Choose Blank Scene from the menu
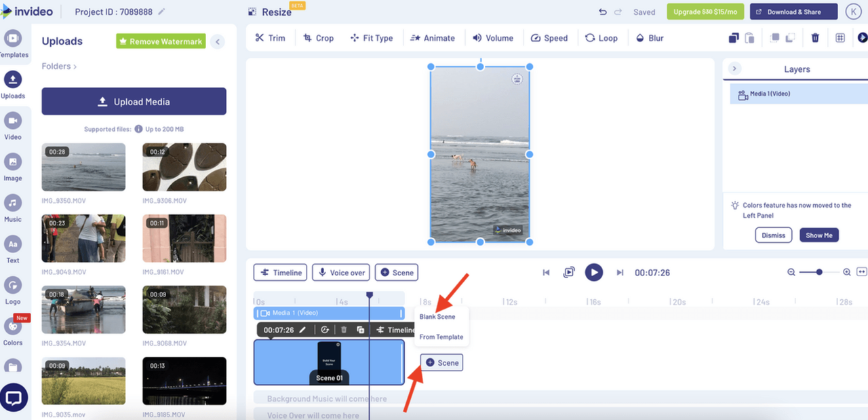 437,317
